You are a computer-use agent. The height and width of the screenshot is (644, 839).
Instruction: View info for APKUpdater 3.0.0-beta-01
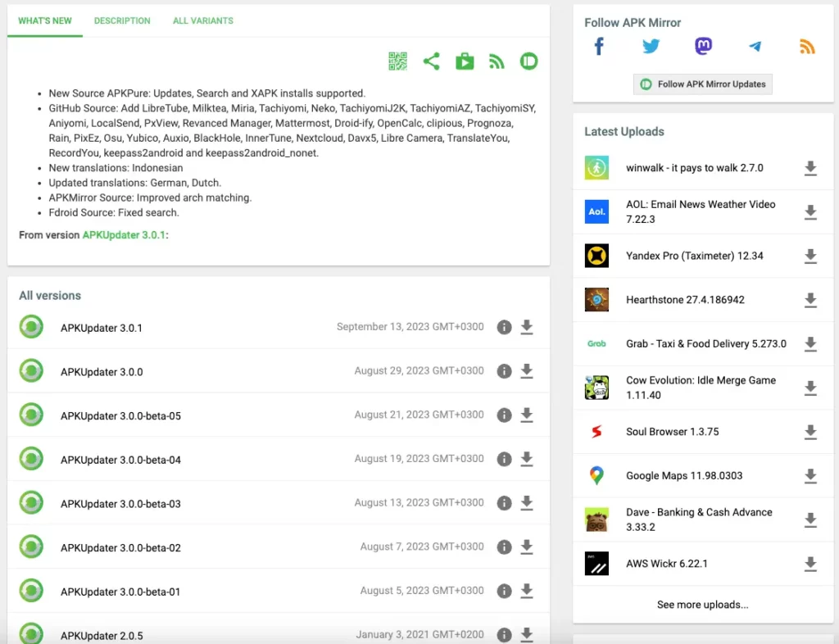pos(504,591)
